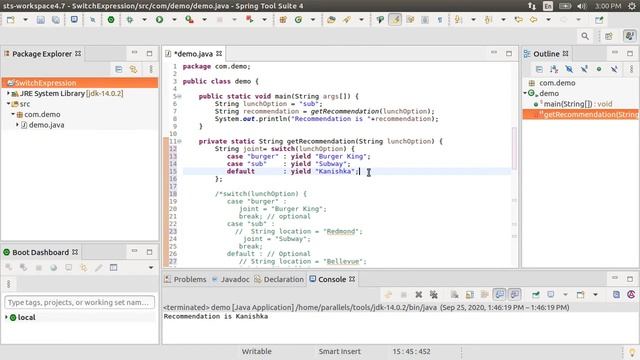Click the Next Annotation toolbar icon

click(458, 20)
